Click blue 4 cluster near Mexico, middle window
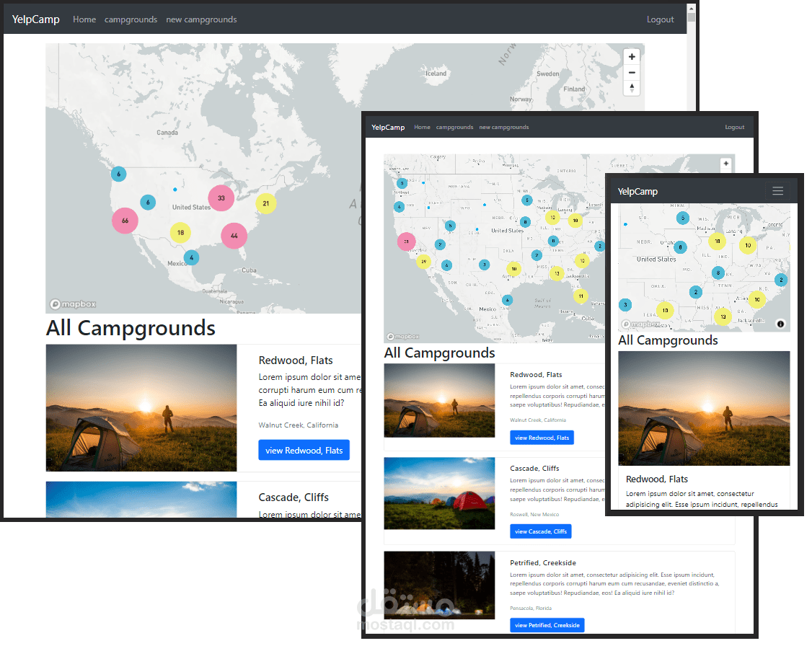Screen dimensions: 812x646 coord(507,300)
